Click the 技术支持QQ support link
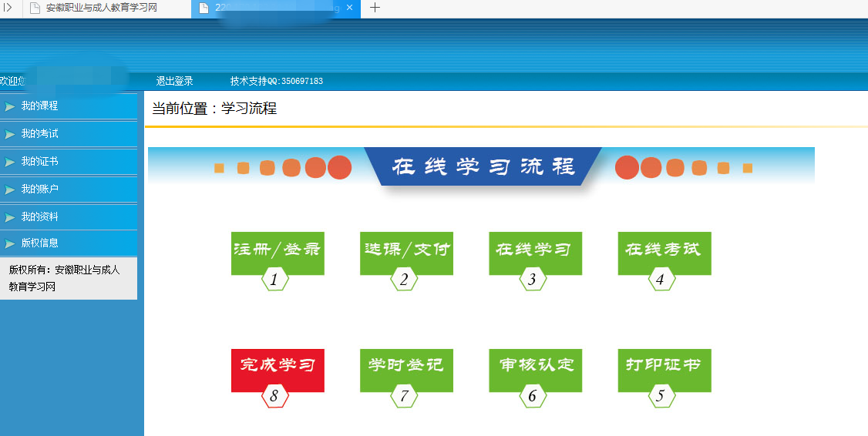The height and width of the screenshot is (436, 868). coord(276,81)
